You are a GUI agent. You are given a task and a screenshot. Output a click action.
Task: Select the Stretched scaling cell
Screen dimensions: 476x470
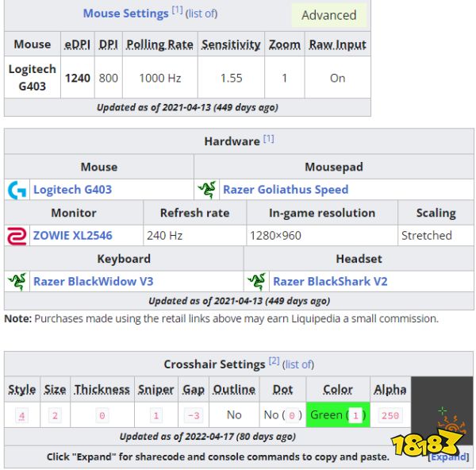[x=436, y=236]
